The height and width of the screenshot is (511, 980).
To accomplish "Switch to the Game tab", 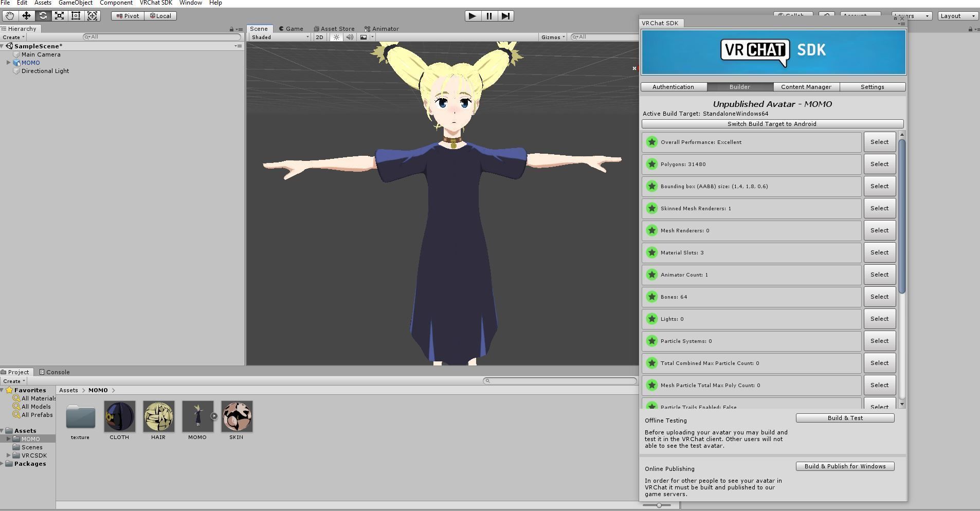I will pyautogui.click(x=291, y=29).
